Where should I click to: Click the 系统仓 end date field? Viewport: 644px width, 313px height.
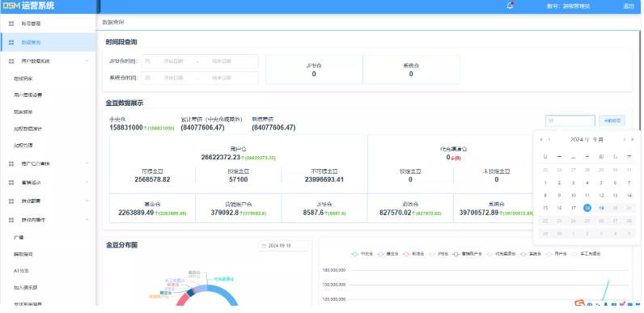coord(222,78)
